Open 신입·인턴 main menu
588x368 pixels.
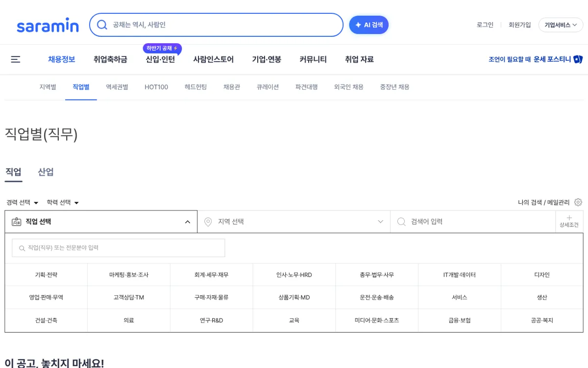tap(160, 59)
